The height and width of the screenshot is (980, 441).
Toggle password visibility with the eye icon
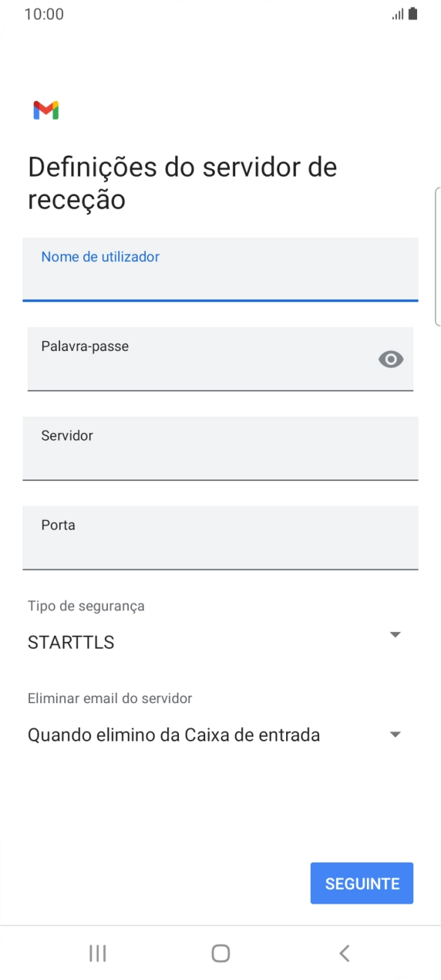[391, 360]
